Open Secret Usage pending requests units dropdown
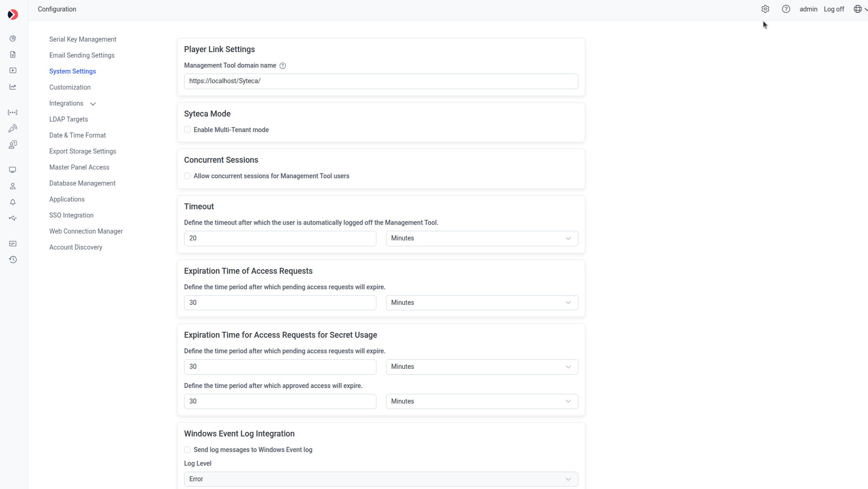Viewport: 868px width, 489px height. (482, 367)
